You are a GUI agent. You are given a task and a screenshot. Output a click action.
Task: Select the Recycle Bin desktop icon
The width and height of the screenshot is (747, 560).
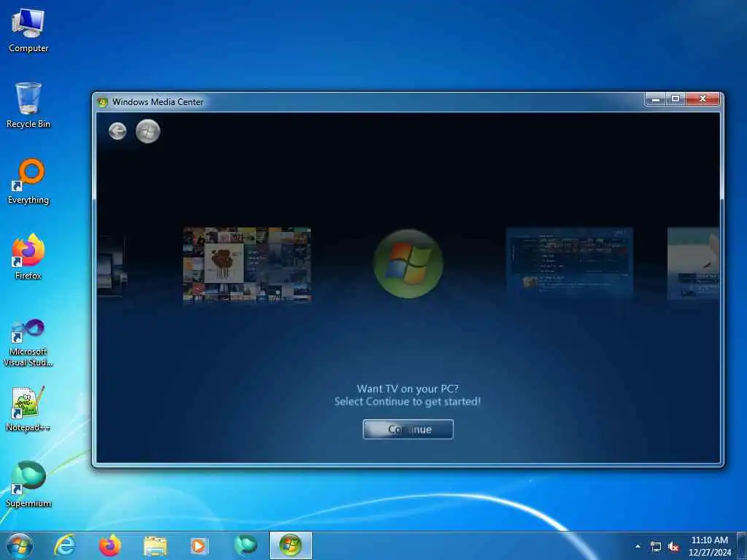pyautogui.click(x=28, y=105)
